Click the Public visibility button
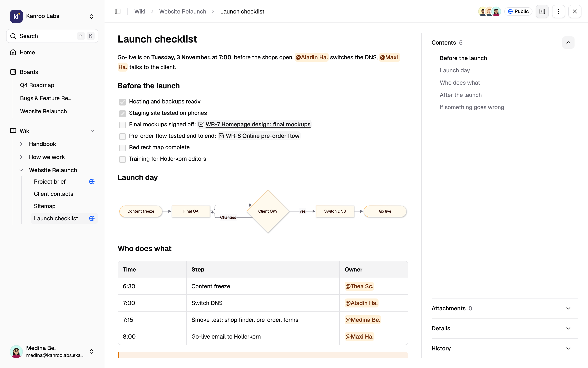The width and height of the screenshot is (588, 368). coord(518,11)
